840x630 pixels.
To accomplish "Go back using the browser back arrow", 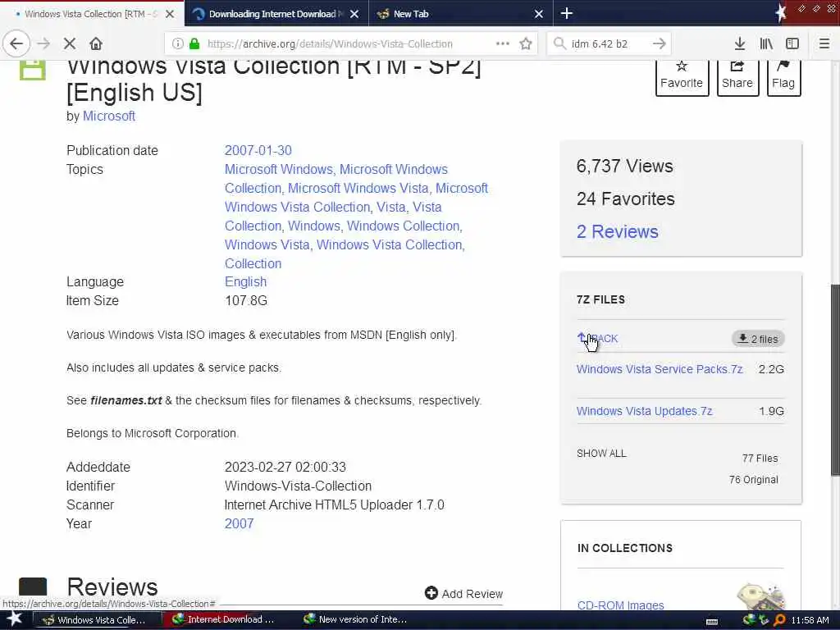I will (16, 43).
